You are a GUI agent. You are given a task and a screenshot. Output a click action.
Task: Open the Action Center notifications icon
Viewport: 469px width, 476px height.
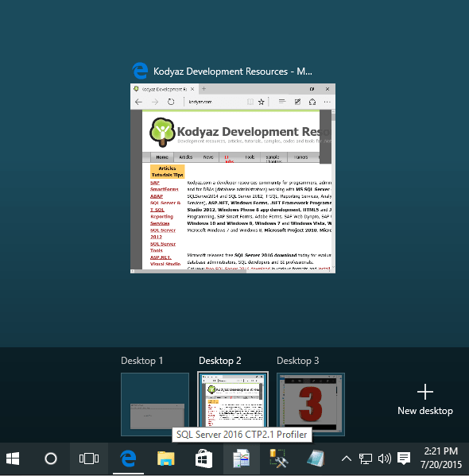click(404, 459)
